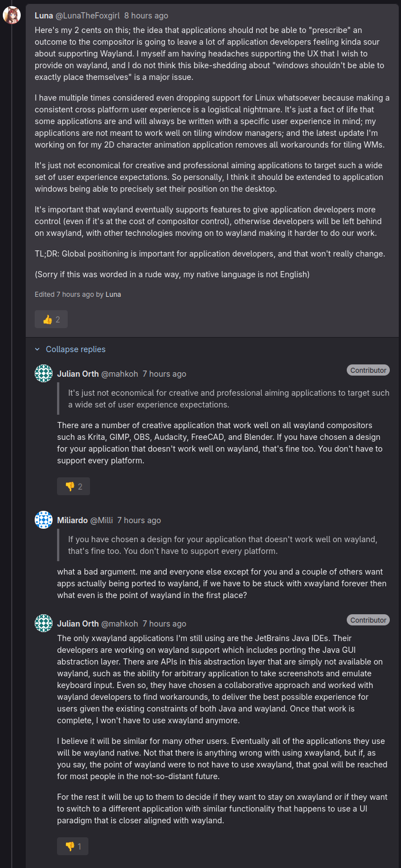Open Miliardo's author name link
The width and height of the screenshot is (401, 868).
[x=72, y=520]
